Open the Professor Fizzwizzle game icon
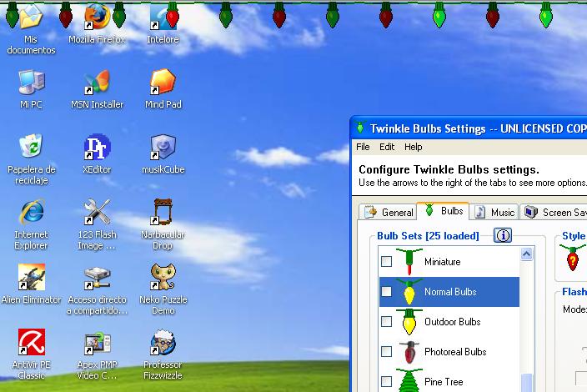587x392 pixels. [163, 342]
